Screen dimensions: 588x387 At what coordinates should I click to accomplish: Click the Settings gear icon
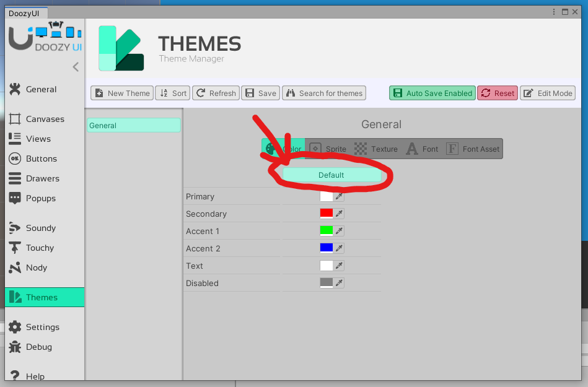(15, 327)
